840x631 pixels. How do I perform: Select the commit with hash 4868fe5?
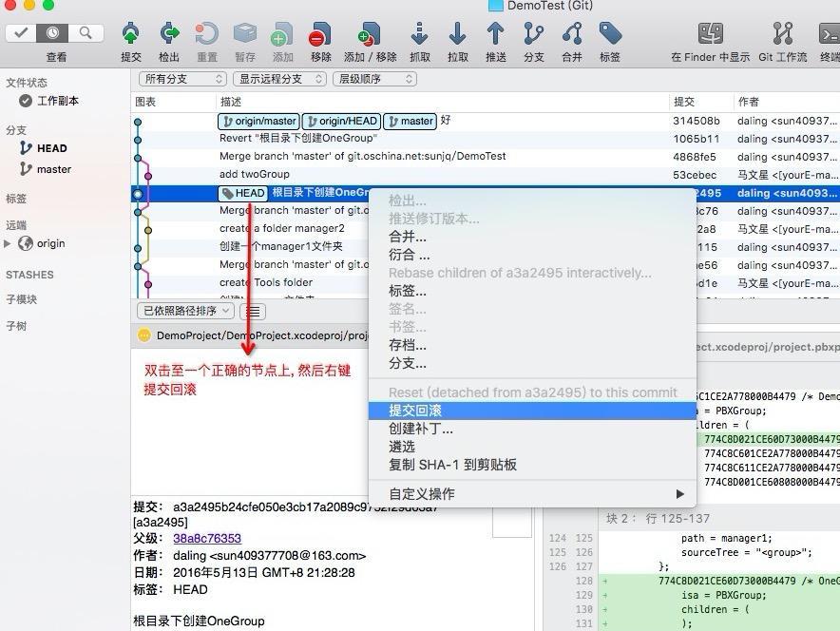tap(485, 157)
